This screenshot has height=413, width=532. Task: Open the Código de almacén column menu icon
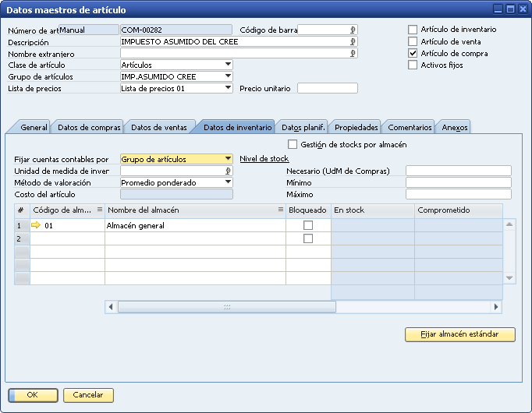(x=99, y=210)
